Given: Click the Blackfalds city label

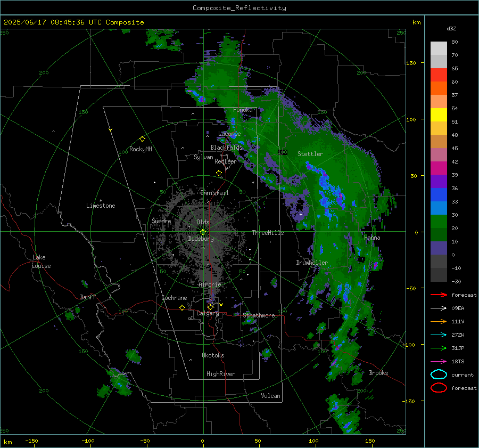Looking at the screenshot, I should (x=226, y=148).
